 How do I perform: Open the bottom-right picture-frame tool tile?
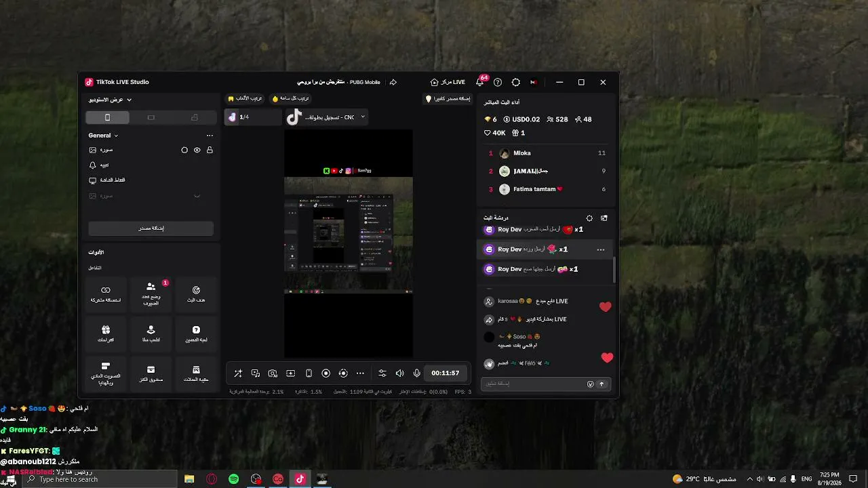point(196,374)
